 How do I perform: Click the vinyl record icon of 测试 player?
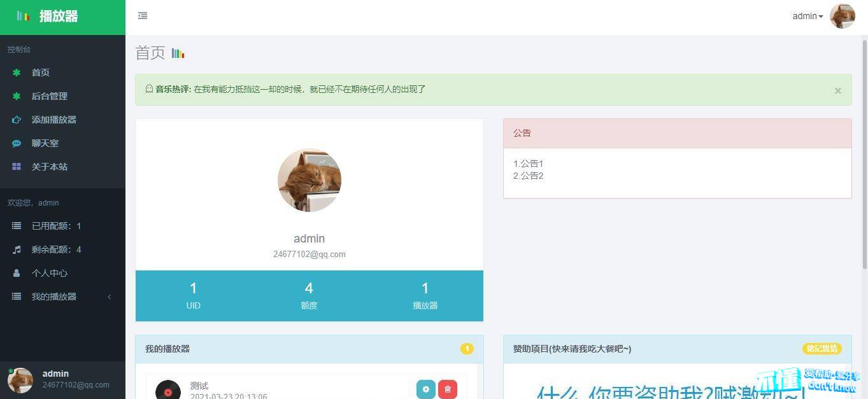tap(168, 390)
